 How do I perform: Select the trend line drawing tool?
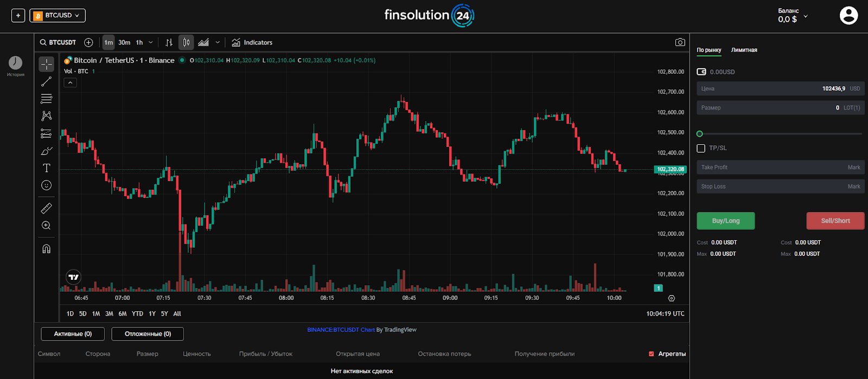pyautogui.click(x=47, y=81)
